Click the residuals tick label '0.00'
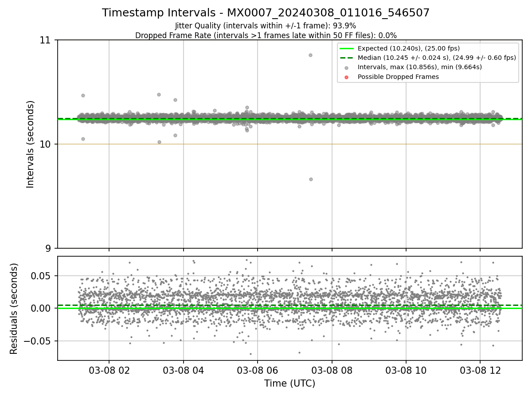This screenshot has width=532, height=399. (42, 308)
